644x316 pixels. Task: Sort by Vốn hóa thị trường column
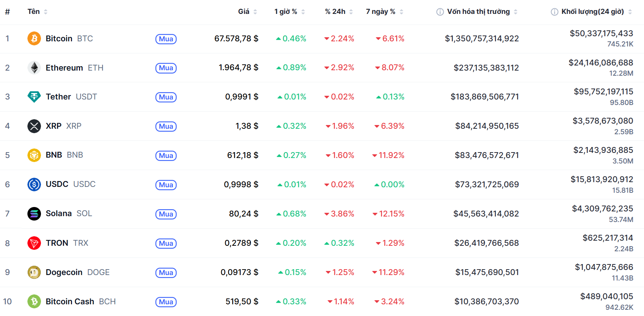click(x=482, y=12)
